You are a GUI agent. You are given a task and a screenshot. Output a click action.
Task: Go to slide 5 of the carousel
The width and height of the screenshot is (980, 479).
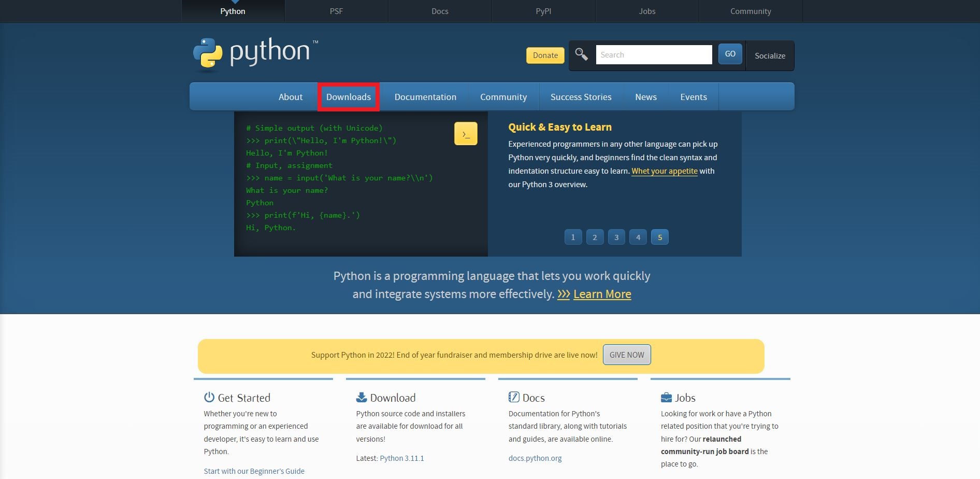[x=660, y=237]
